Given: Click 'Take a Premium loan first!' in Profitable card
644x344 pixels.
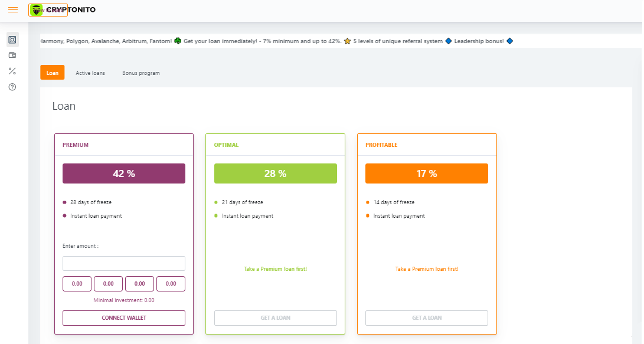Looking at the screenshot, I should pyautogui.click(x=427, y=269).
